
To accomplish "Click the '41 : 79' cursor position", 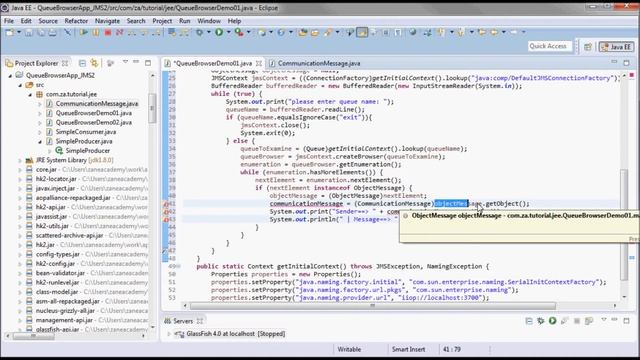I will 451,349.
